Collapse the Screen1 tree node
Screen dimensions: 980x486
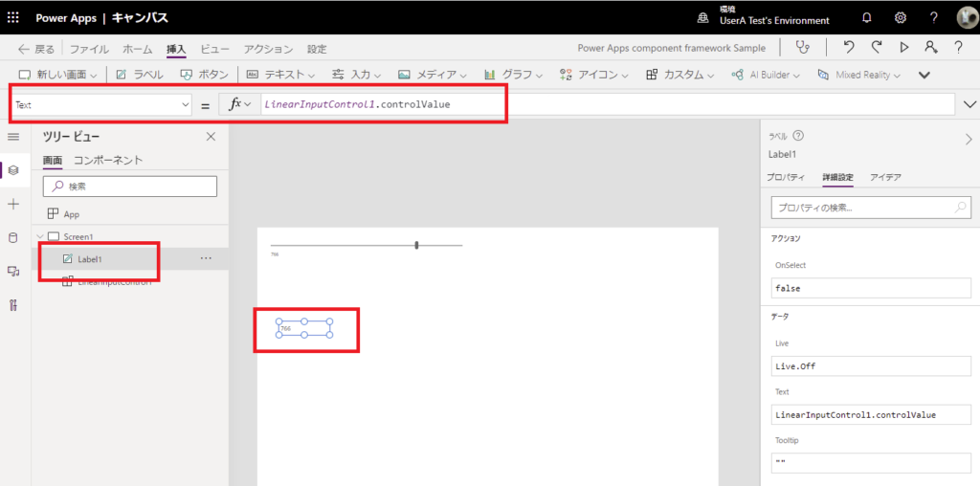click(x=40, y=236)
